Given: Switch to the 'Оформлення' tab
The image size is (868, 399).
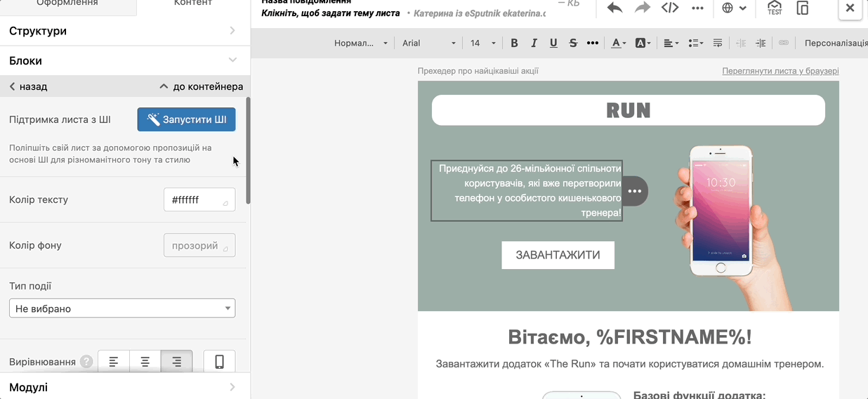Looking at the screenshot, I should pos(68,4).
